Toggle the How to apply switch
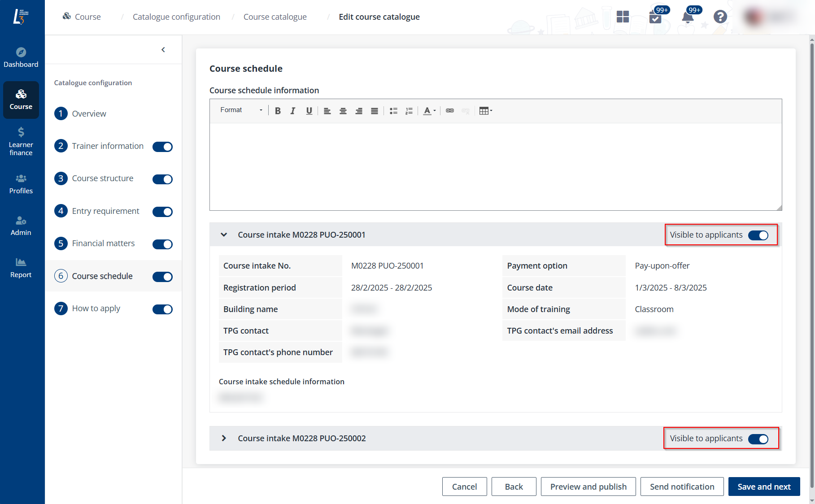The width and height of the screenshot is (815, 504). (x=162, y=309)
